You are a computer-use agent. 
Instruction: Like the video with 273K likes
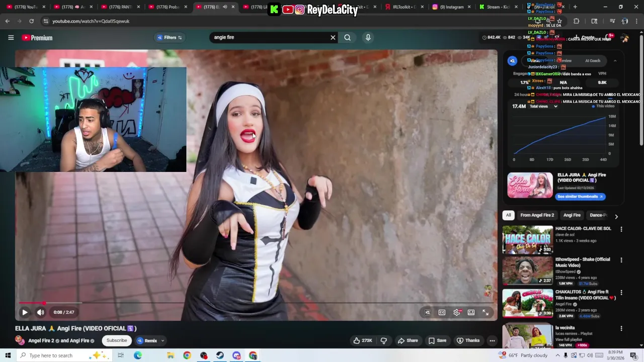tap(362, 340)
